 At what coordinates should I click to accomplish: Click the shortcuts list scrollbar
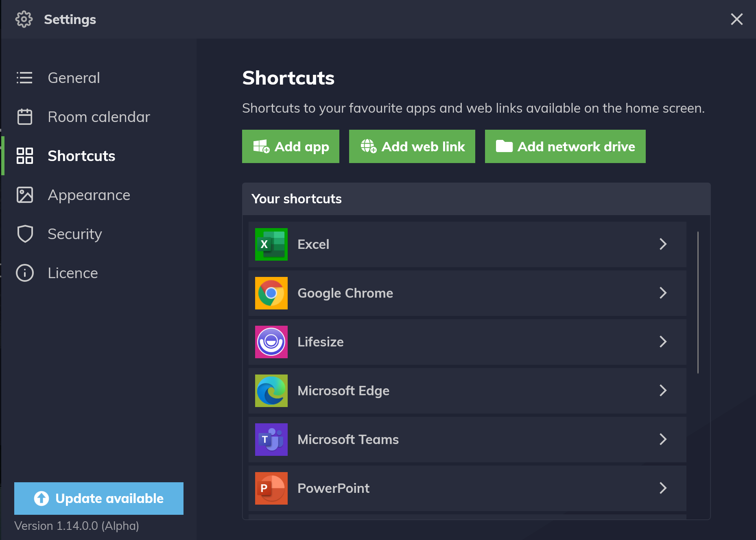click(x=698, y=303)
